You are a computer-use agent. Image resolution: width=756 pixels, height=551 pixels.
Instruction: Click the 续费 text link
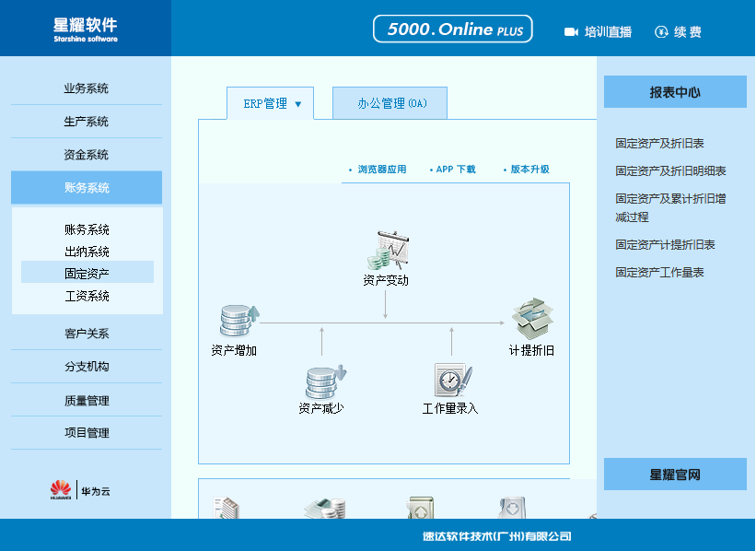point(688,32)
